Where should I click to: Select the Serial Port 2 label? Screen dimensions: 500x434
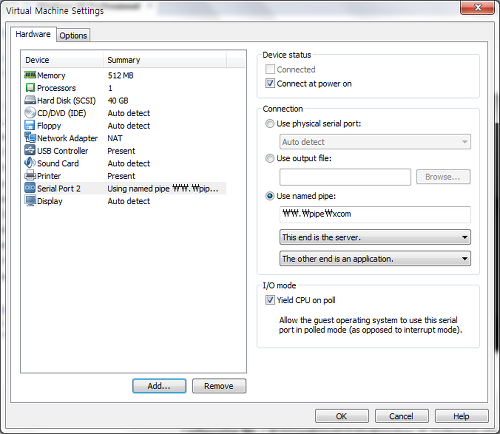pyautogui.click(x=59, y=189)
